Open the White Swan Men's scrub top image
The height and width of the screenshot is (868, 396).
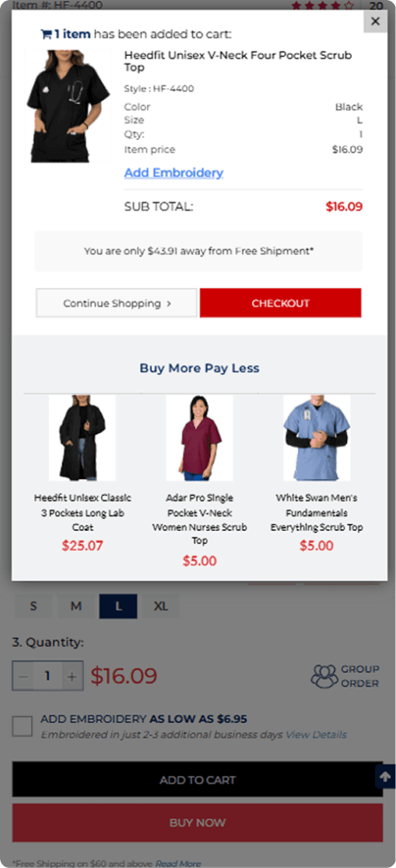coord(317,437)
